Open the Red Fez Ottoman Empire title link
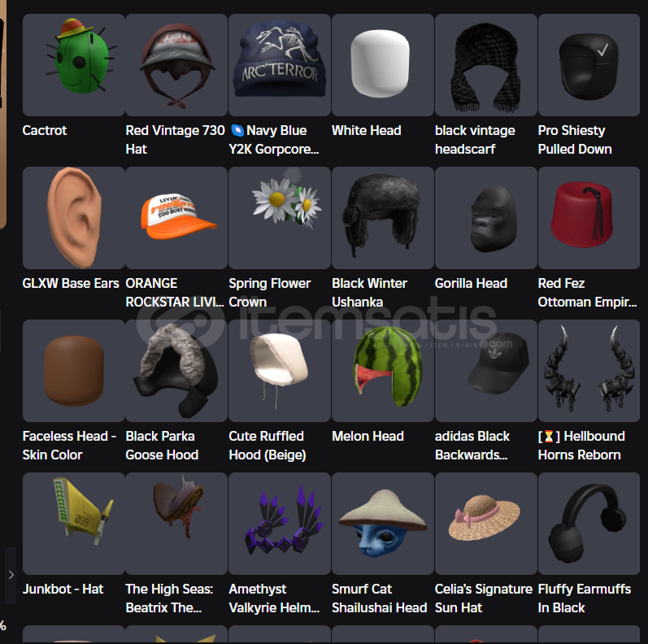Image resolution: width=648 pixels, height=644 pixels. point(587,293)
